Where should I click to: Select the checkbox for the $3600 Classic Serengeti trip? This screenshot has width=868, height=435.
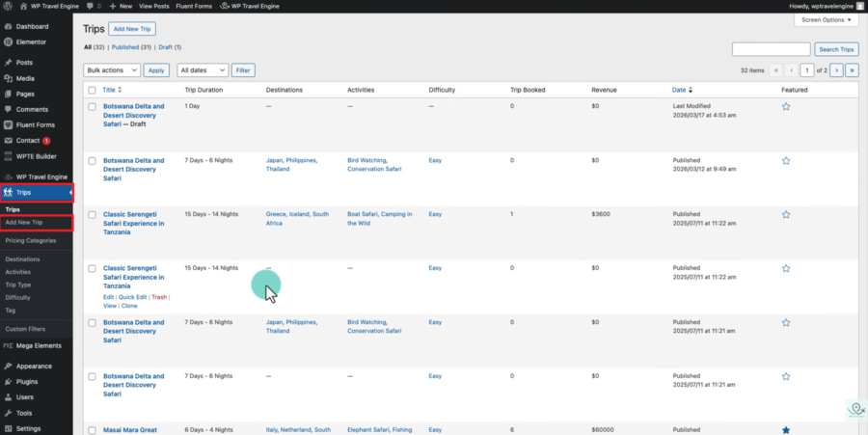coord(92,215)
